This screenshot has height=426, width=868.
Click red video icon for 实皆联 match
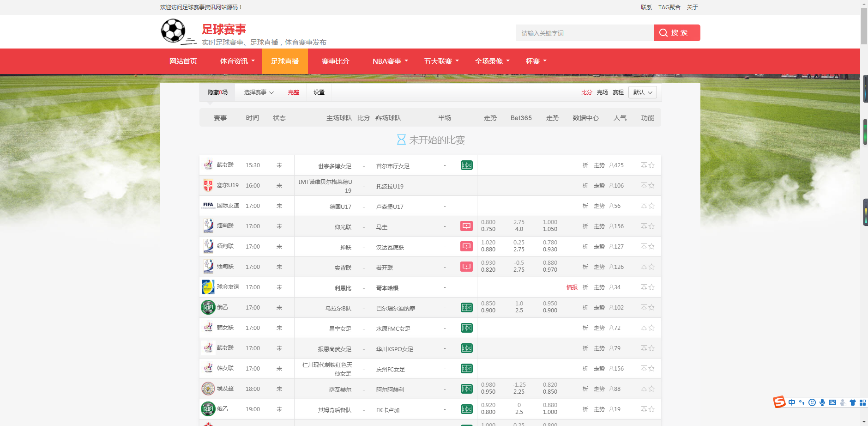466,267
